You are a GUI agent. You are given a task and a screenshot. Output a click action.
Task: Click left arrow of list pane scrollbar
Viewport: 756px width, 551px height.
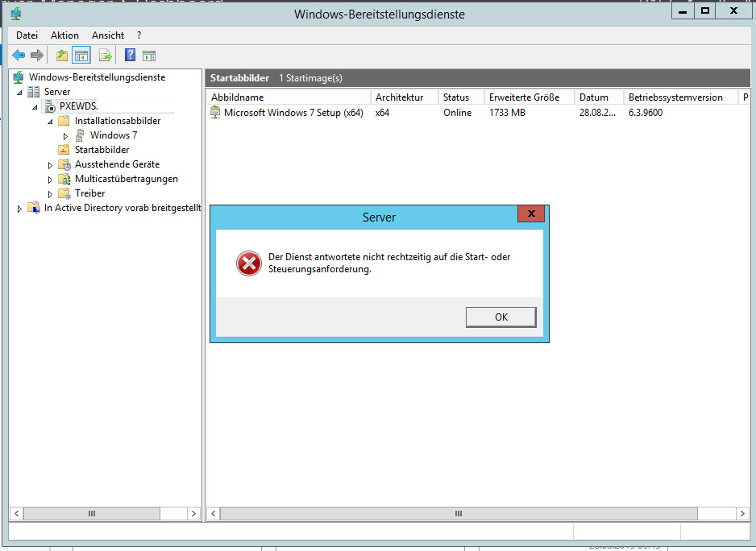(213, 513)
